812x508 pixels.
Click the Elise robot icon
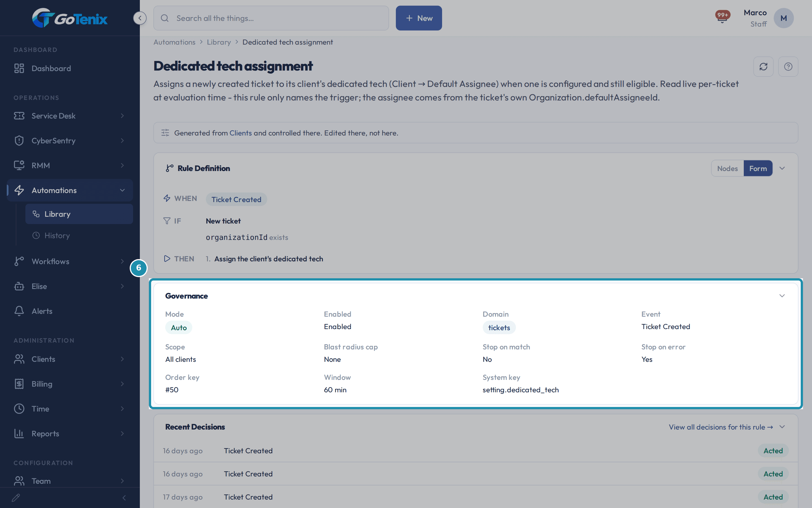tap(19, 286)
